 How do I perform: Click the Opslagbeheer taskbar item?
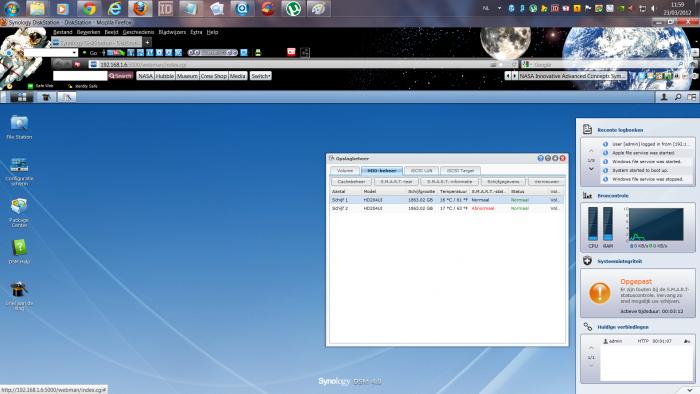point(67,97)
